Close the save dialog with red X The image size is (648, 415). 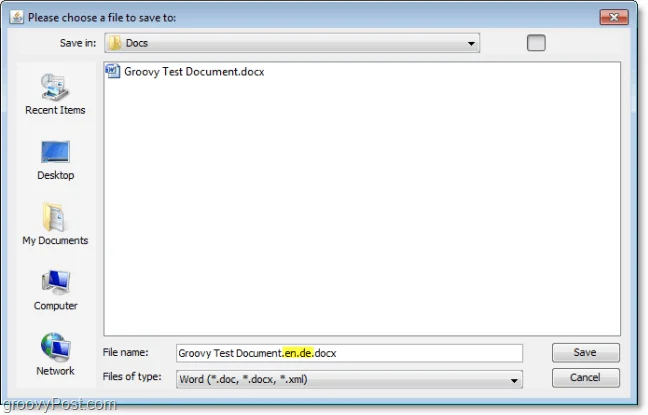point(614,17)
